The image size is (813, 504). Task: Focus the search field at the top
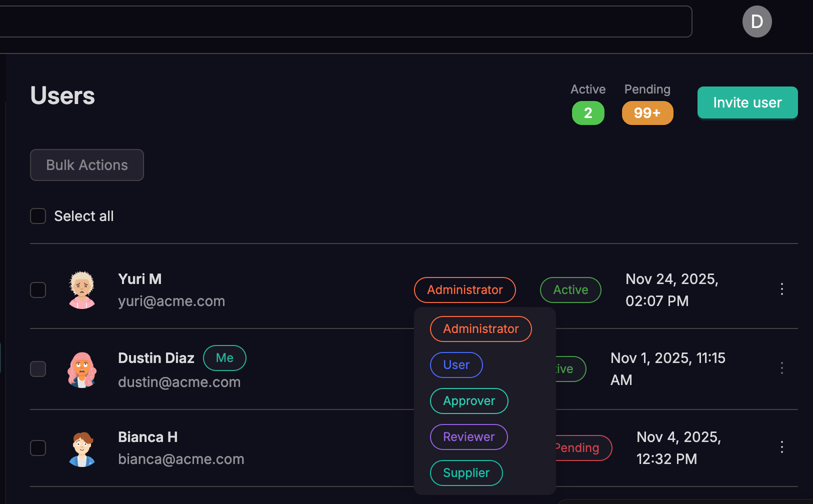345,21
